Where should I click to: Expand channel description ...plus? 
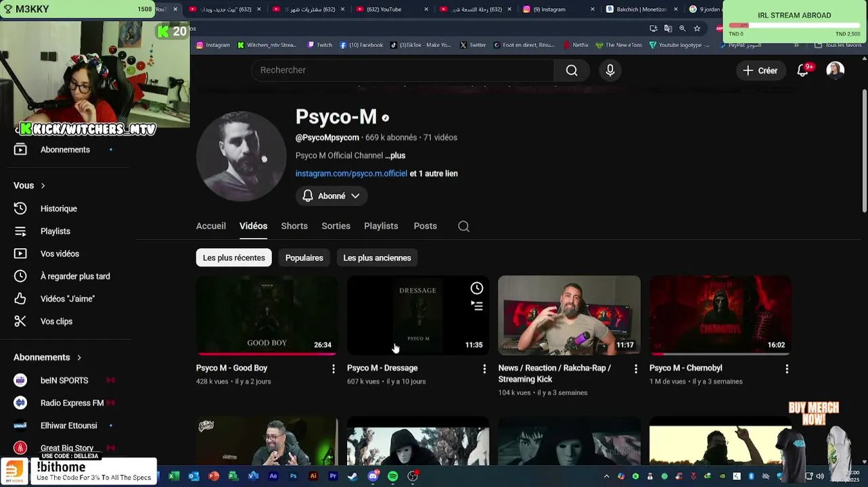(x=395, y=156)
